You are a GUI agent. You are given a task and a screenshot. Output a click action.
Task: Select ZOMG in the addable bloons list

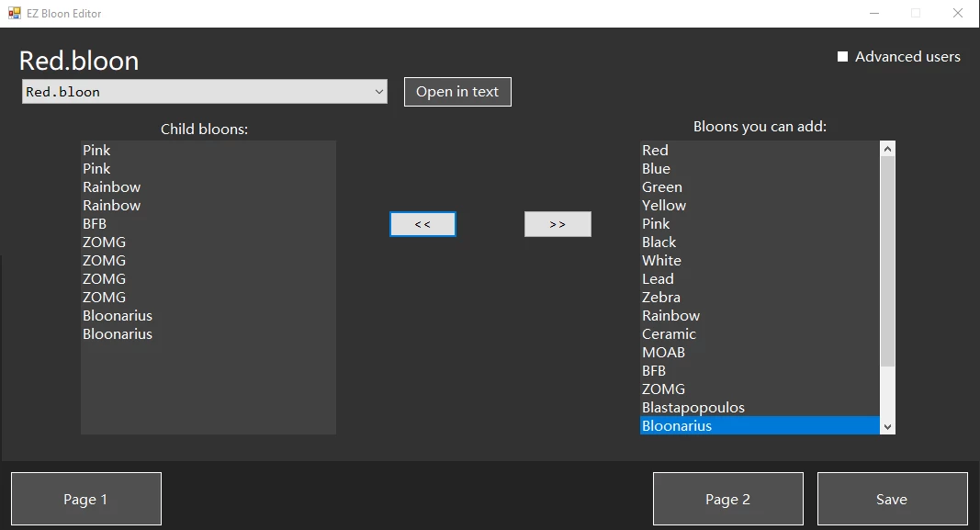click(760, 389)
